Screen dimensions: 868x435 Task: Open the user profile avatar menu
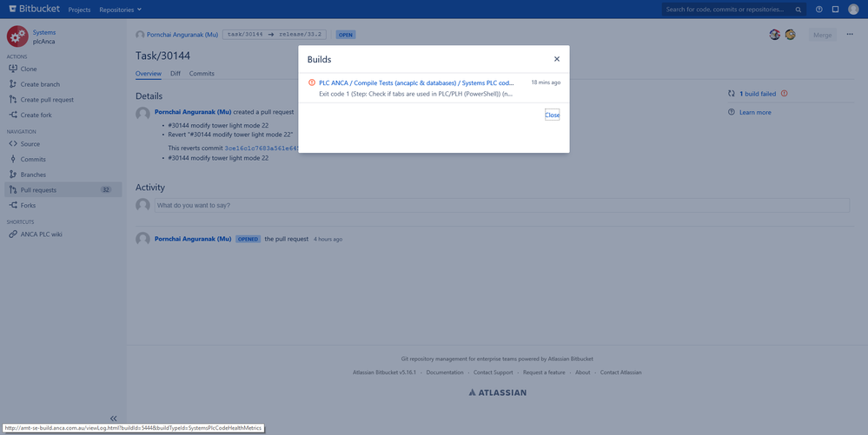coord(853,9)
